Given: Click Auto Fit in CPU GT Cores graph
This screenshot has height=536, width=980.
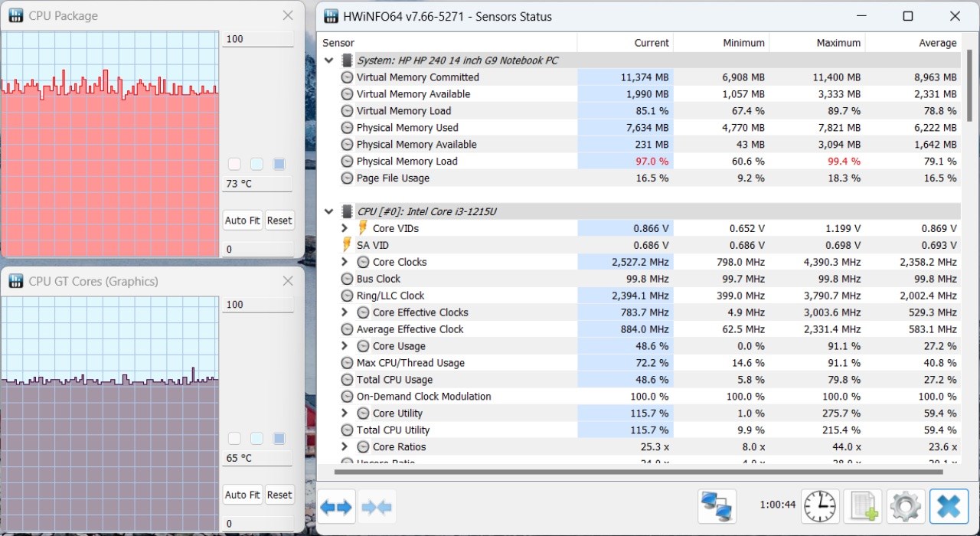Looking at the screenshot, I should (243, 495).
